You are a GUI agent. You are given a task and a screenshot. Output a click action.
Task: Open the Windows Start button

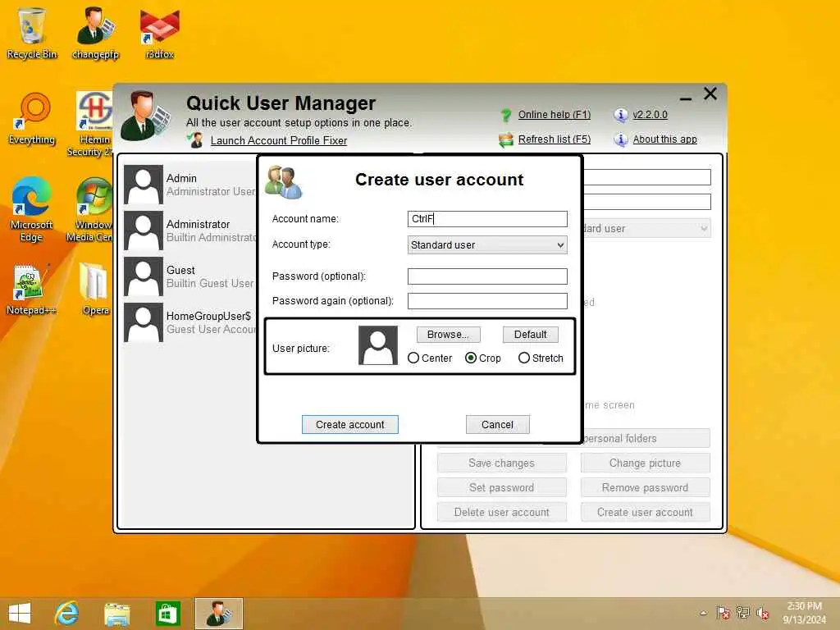click(20, 614)
